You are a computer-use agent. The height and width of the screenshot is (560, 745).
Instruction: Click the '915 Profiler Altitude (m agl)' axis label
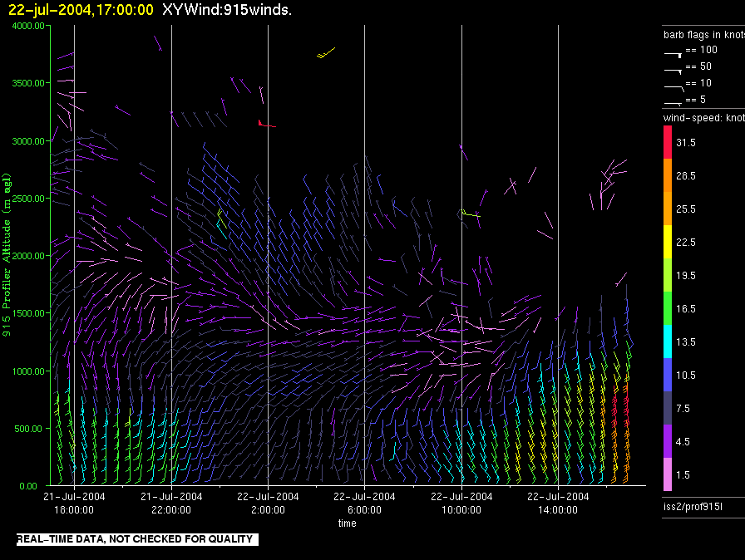pos(6,255)
